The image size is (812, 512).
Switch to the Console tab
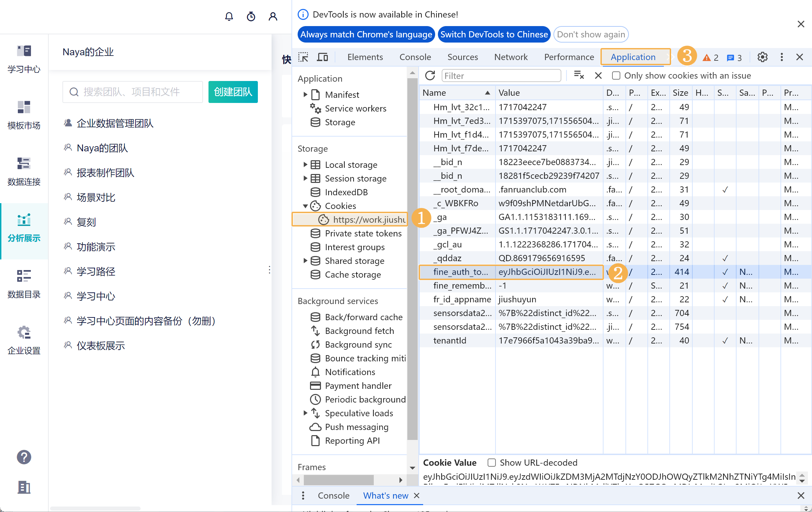[x=415, y=57]
